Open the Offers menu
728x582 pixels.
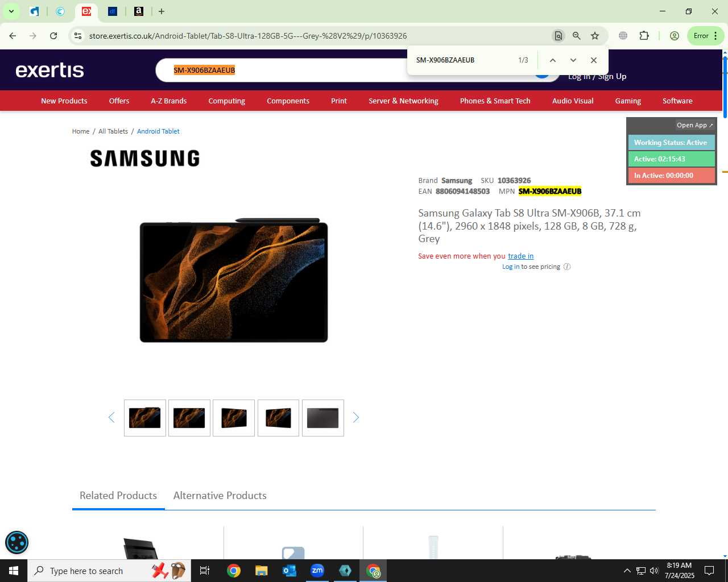(119, 101)
